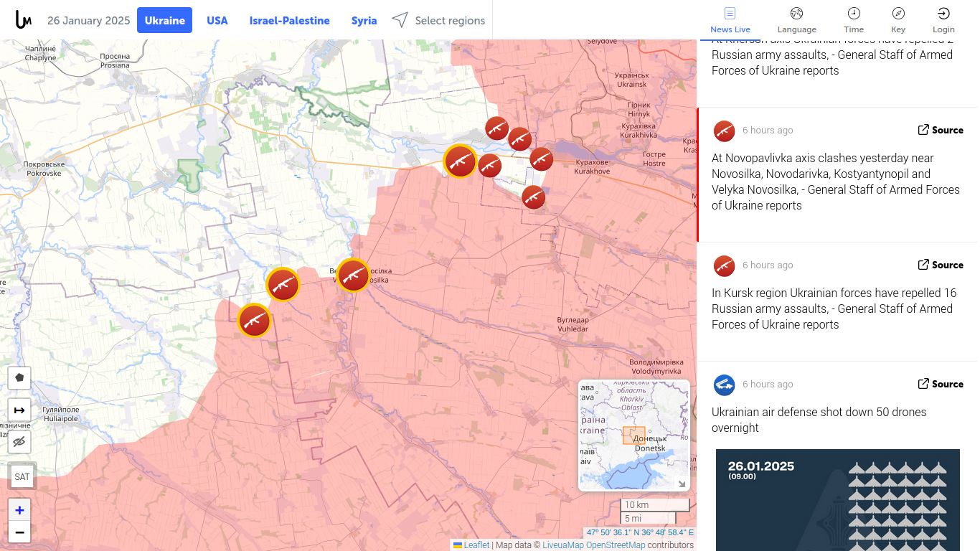Click the rifle icon beside Novopavlivka news
This screenshot has height=551, width=980.
[725, 131]
